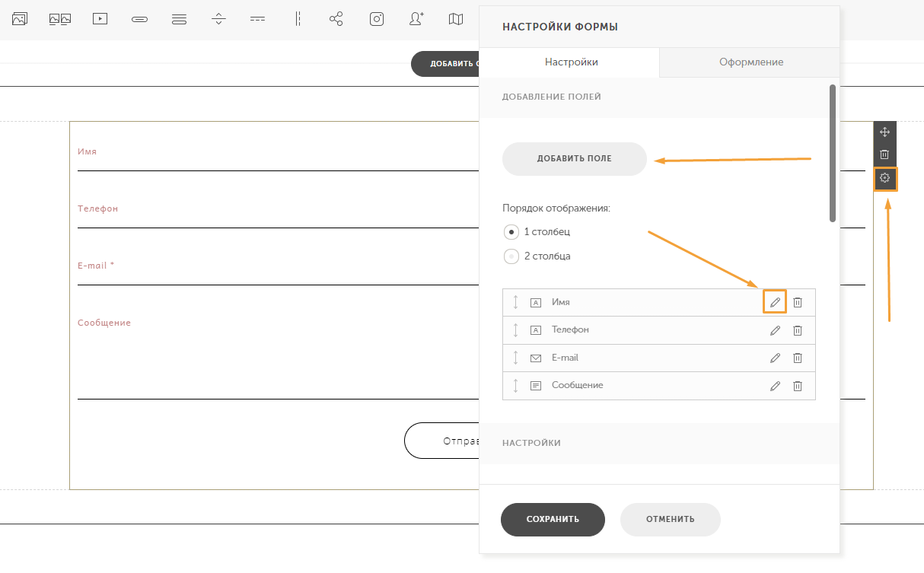Click the lower Настройки section header
The width and height of the screenshot is (924, 573).
pyautogui.click(x=531, y=443)
